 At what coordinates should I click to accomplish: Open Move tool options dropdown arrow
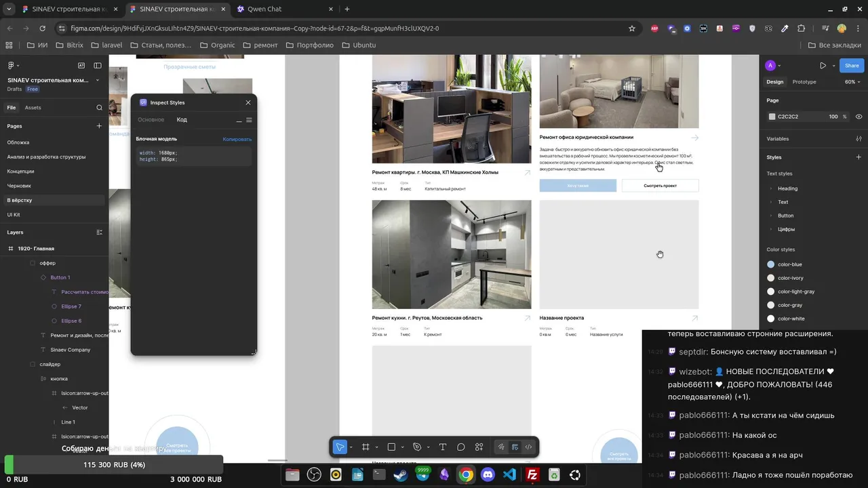351,447
